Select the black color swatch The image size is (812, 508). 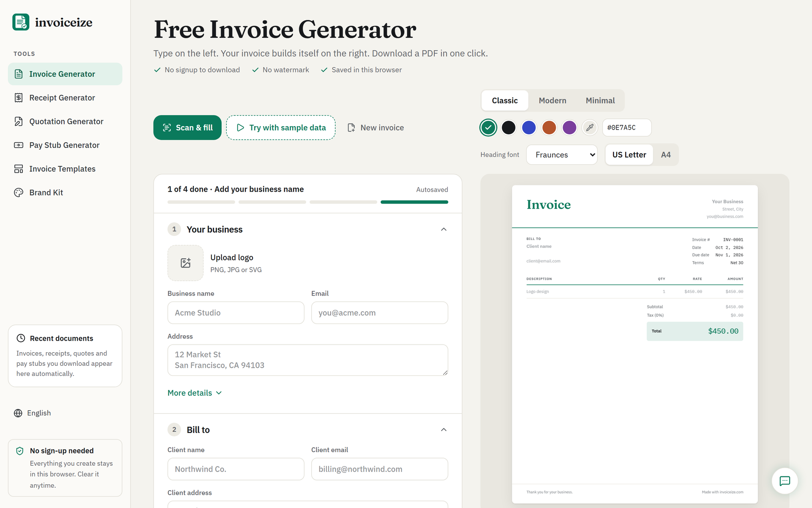508,127
